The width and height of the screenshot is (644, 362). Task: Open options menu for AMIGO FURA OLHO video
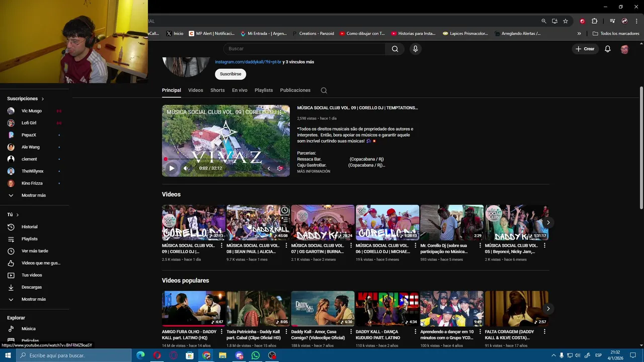[222, 332]
